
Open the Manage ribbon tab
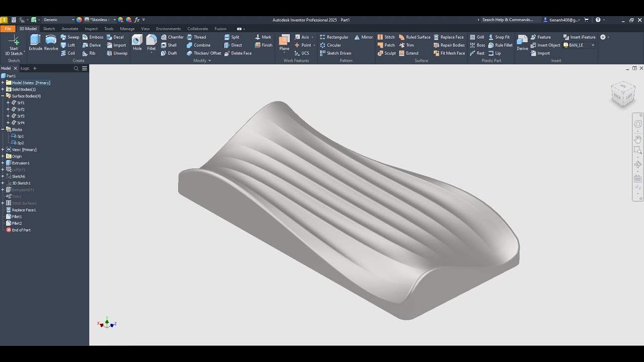[x=127, y=29]
